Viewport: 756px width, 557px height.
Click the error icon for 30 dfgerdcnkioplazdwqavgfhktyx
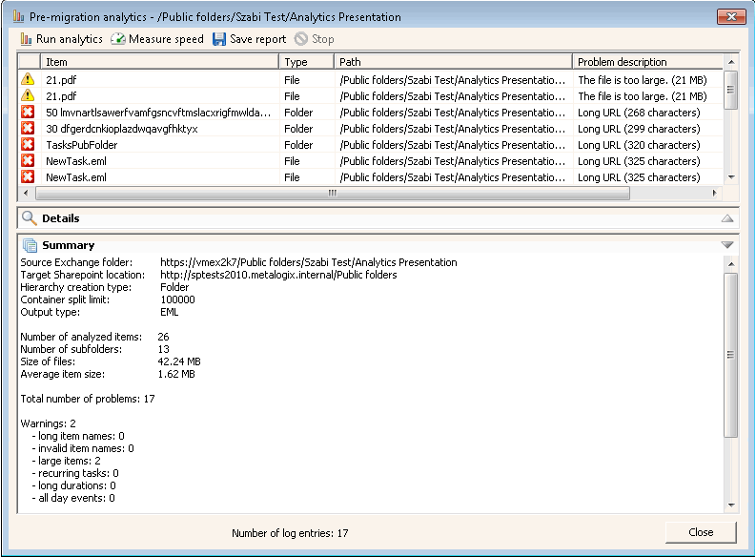pos(28,129)
